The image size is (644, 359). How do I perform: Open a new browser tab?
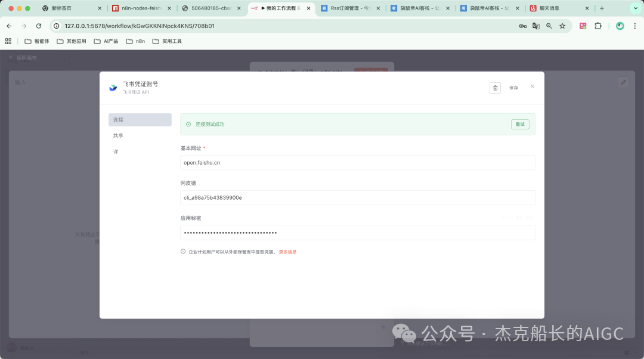click(x=602, y=8)
